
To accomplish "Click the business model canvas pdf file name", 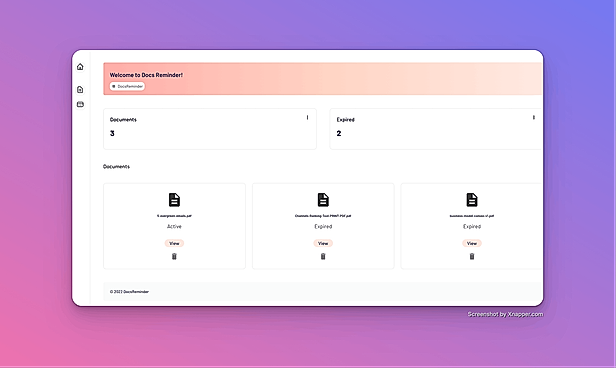I will [472, 216].
